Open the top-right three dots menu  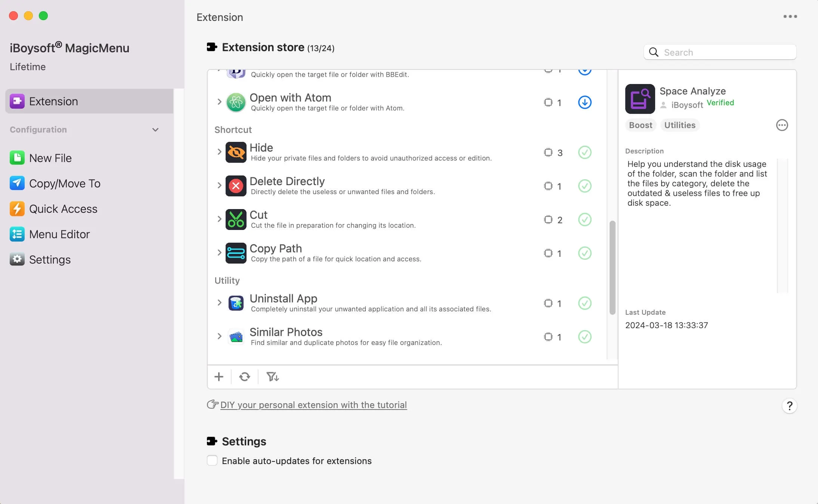790,16
